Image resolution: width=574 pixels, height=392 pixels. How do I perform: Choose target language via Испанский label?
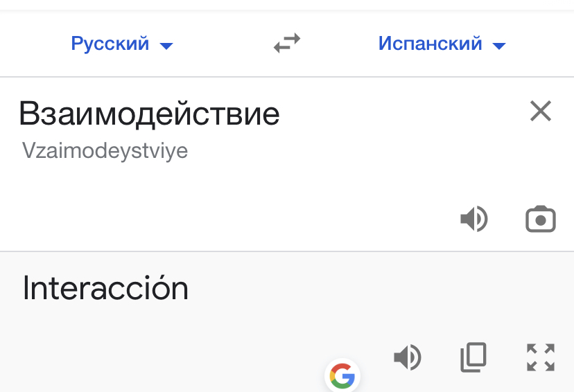click(430, 44)
